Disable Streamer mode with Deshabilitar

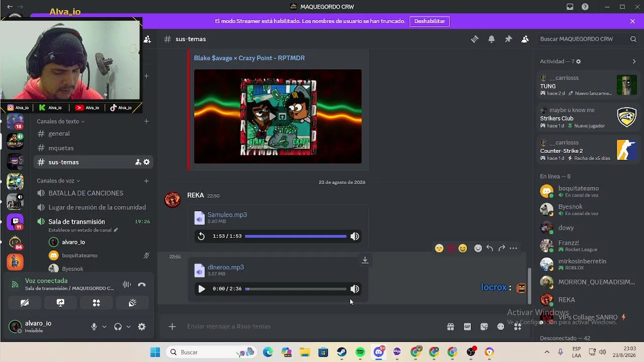[x=429, y=21]
